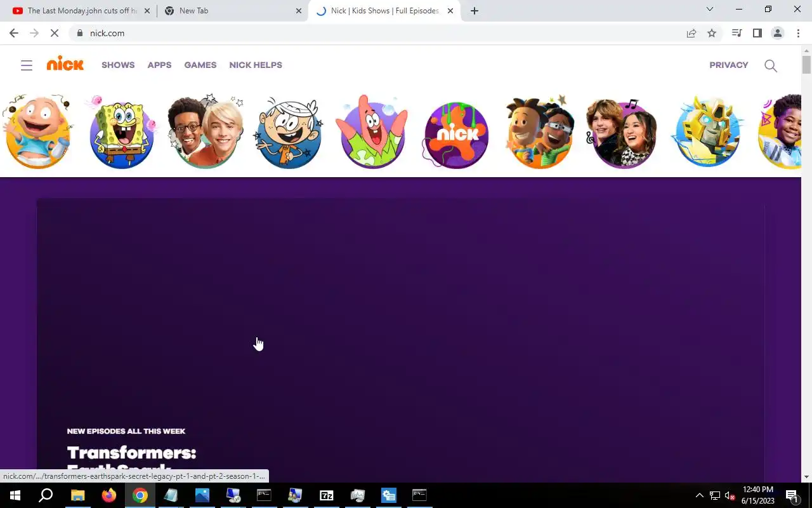Open the Windows Start menu
This screenshot has height=508, width=812.
click(15, 495)
